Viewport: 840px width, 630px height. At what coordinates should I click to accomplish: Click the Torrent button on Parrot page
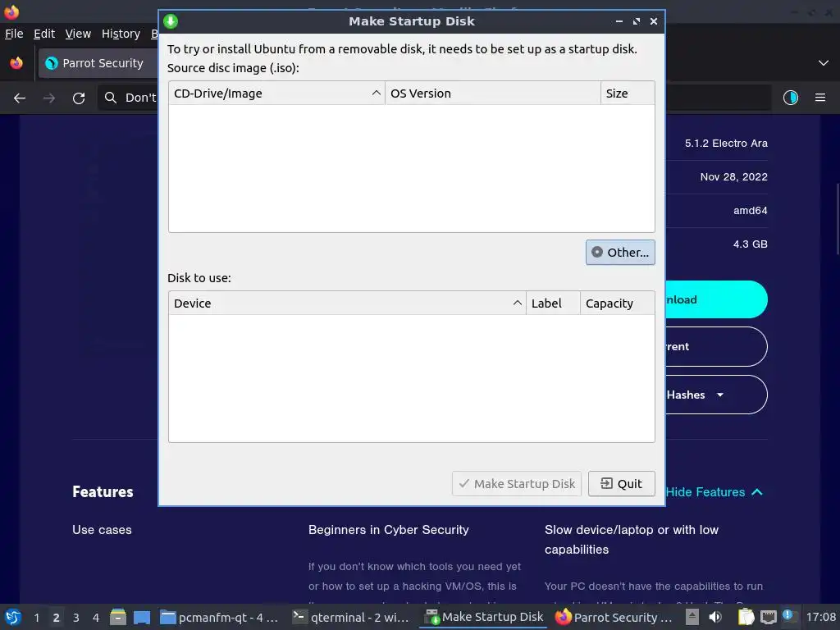(715, 347)
